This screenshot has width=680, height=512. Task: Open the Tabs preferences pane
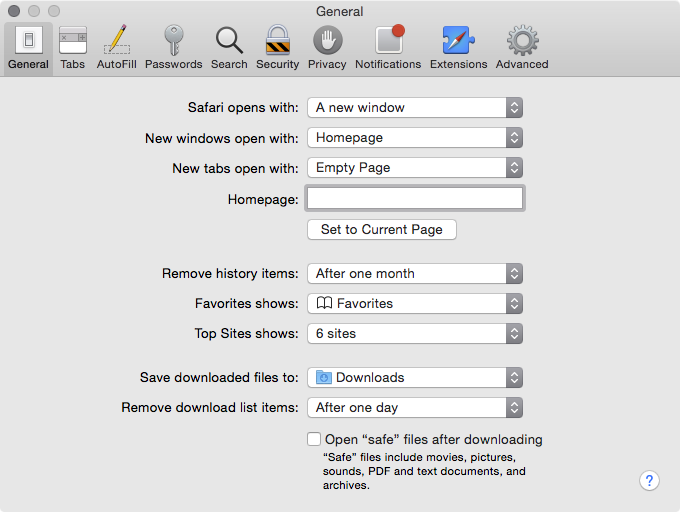click(x=72, y=48)
